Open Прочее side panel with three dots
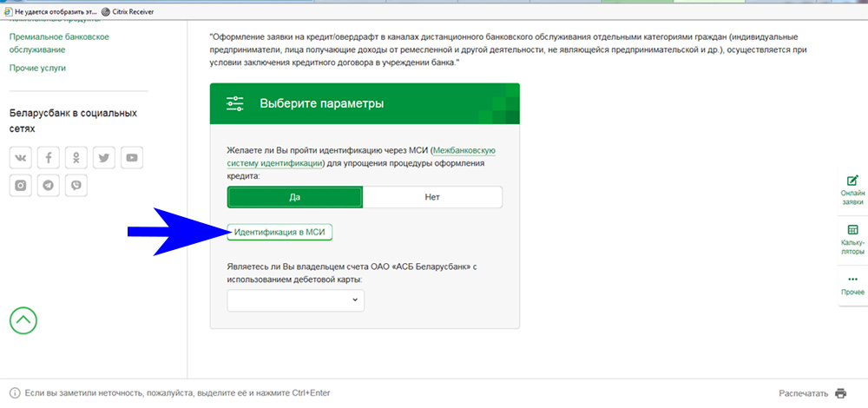This screenshot has width=868, height=408. [x=852, y=285]
